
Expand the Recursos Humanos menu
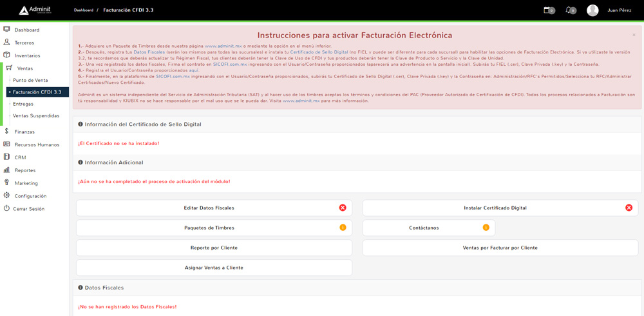coord(37,144)
